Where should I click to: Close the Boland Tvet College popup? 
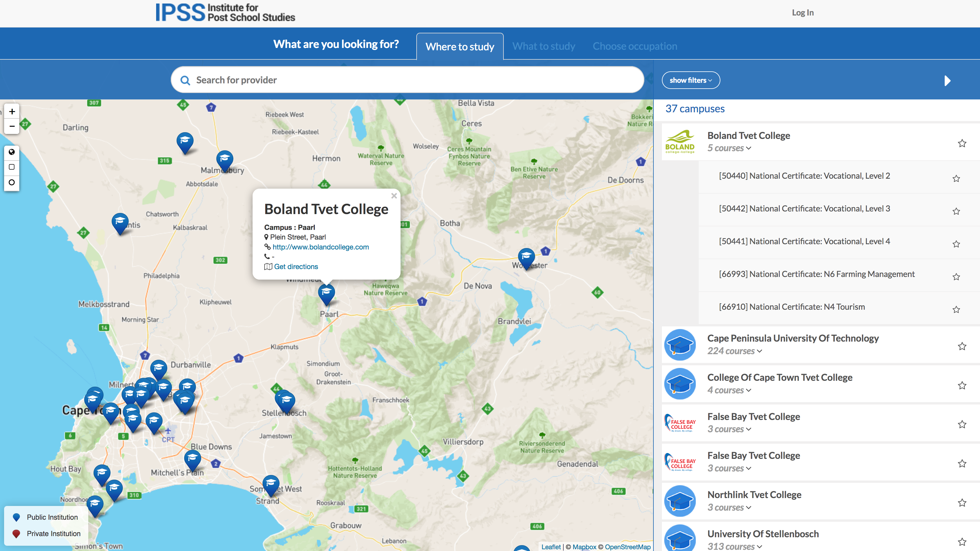coord(394,196)
